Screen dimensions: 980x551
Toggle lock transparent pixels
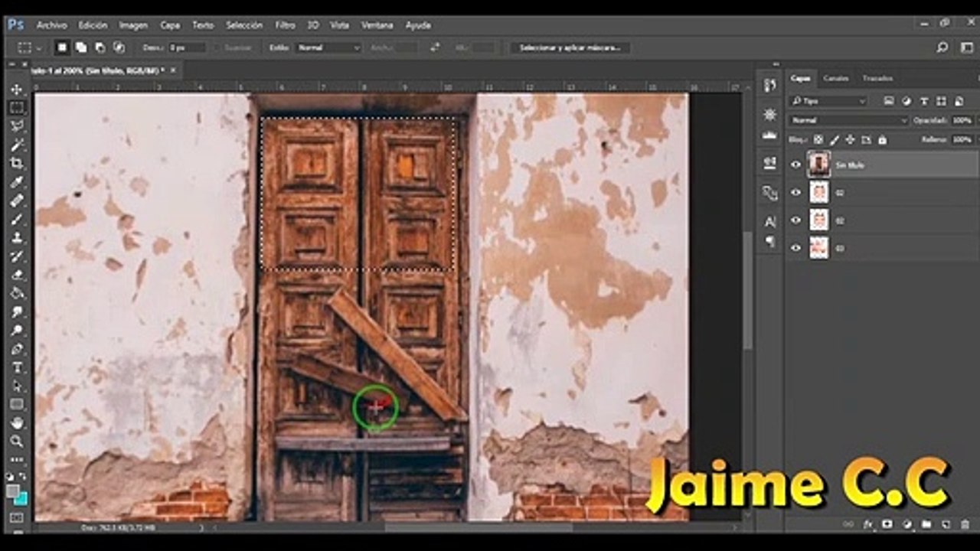818,140
